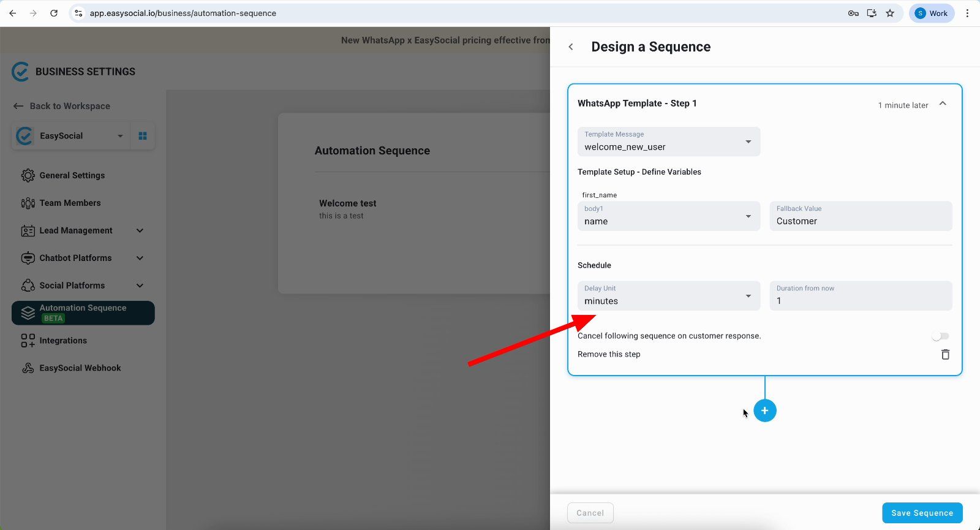This screenshot has width=980, height=530.
Task: Open General Settings
Action: [72, 175]
